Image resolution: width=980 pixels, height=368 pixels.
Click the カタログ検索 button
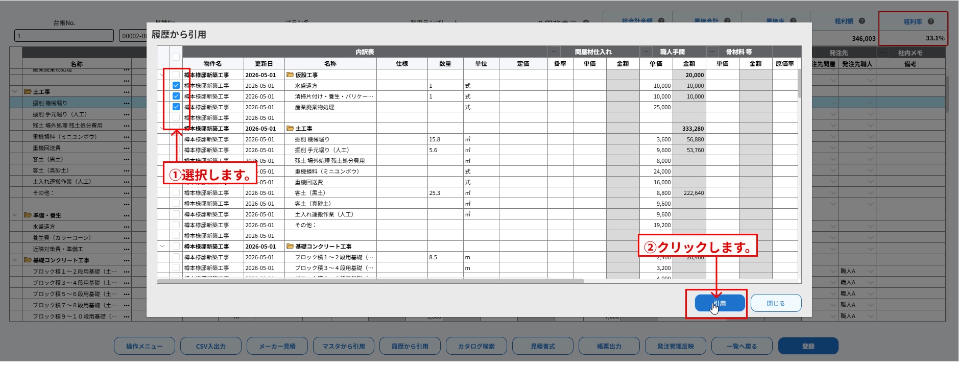coord(476,346)
